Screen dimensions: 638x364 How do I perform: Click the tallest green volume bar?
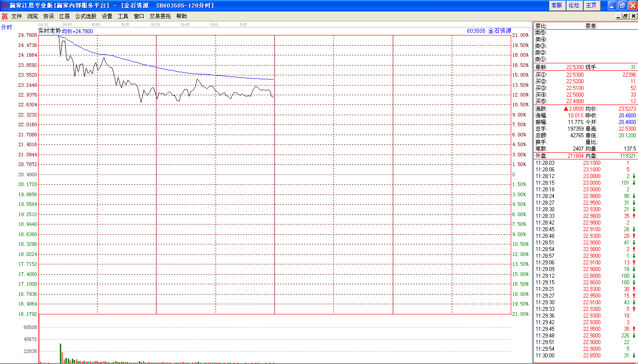[60, 353]
